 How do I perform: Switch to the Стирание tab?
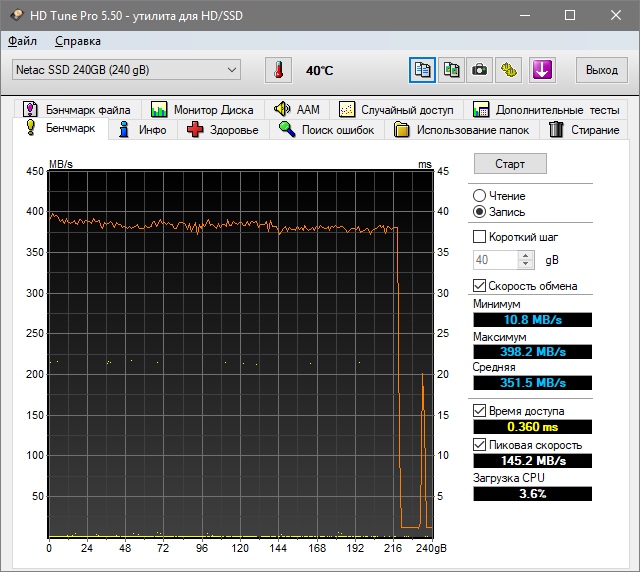[584, 130]
